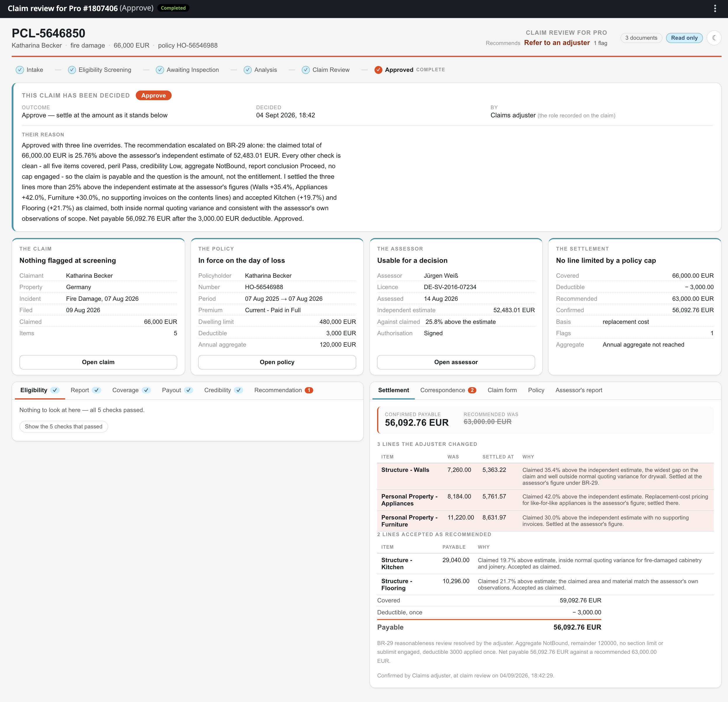Click the Payout tab check badge

click(189, 390)
